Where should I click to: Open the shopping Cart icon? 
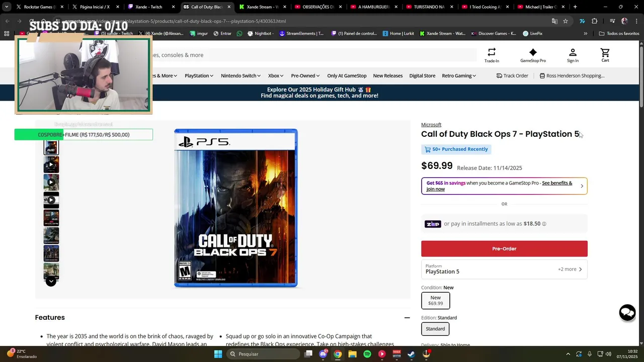pyautogui.click(x=605, y=55)
